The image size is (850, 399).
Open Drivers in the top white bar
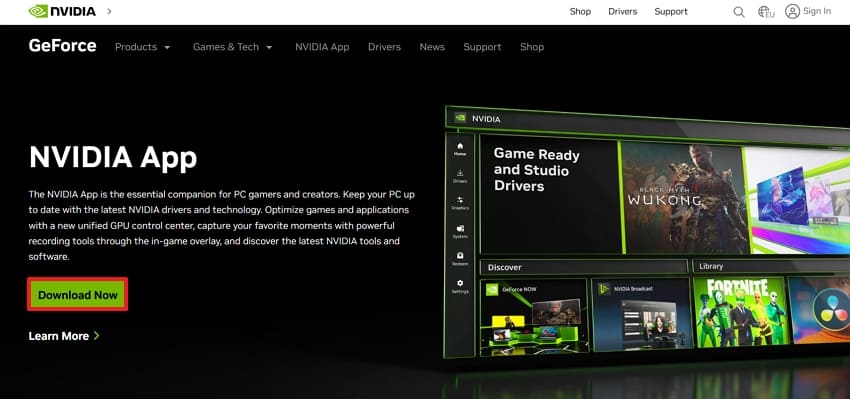click(x=622, y=11)
